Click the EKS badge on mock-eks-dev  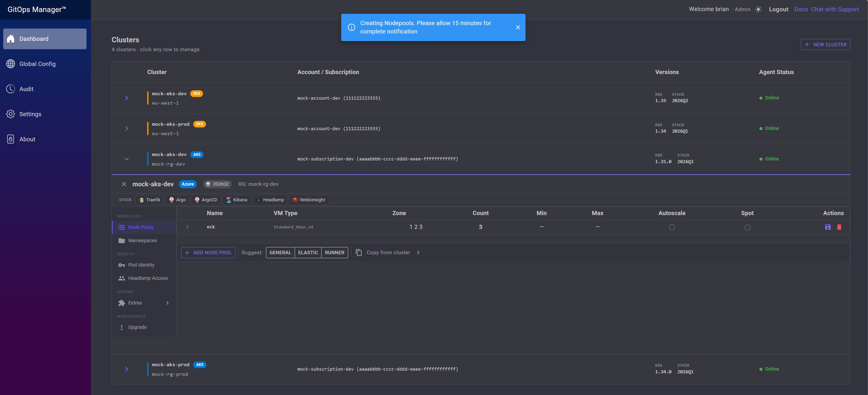coord(196,94)
